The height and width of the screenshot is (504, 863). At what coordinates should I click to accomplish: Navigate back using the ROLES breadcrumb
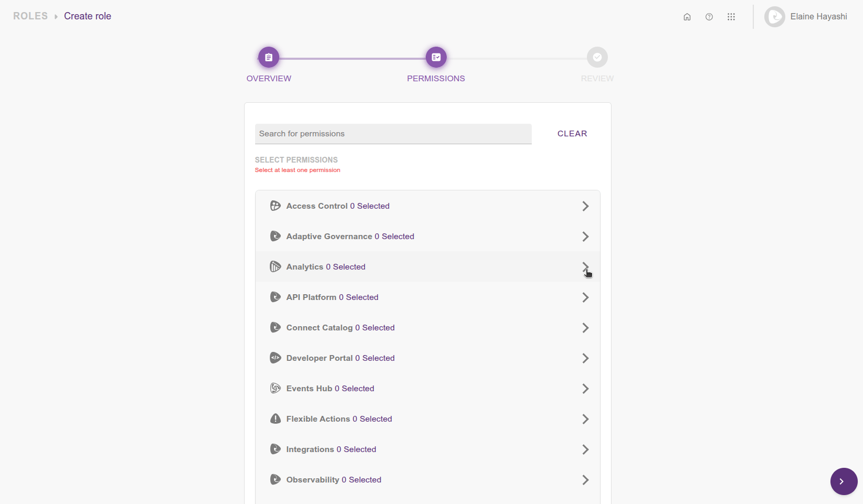(30, 16)
